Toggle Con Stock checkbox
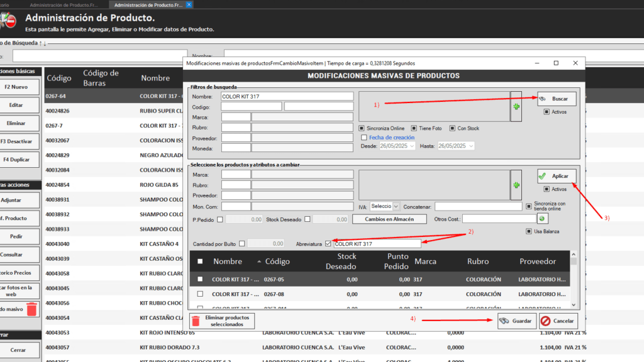Viewport: 644px width, 362px height. coord(452,128)
